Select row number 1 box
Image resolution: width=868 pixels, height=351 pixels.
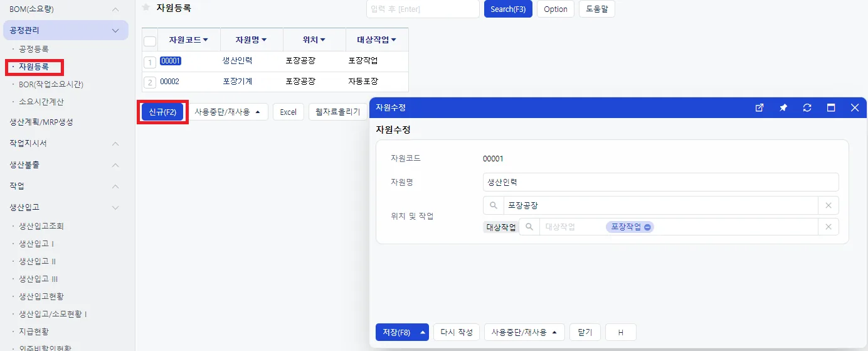coord(150,62)
